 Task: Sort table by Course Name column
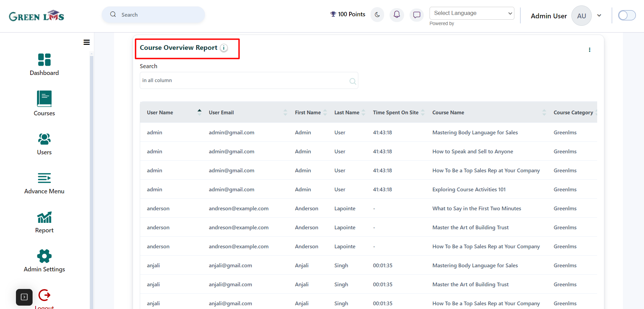click(x=544, y=112)
